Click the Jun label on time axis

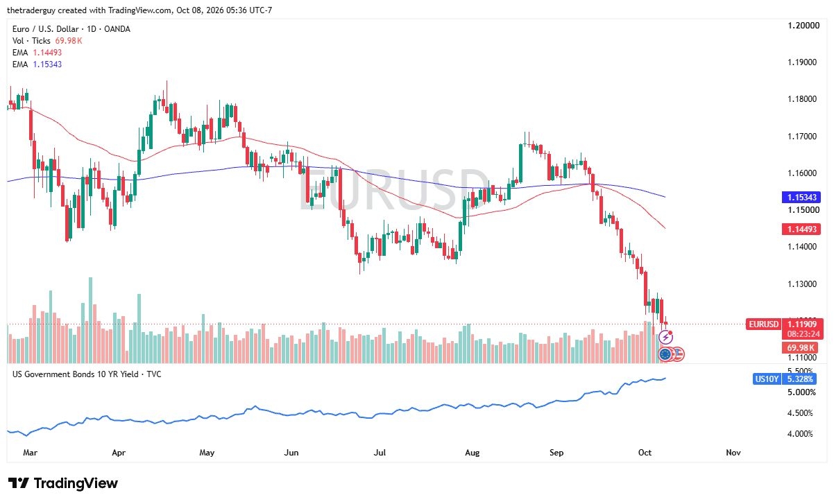point(291,453)
